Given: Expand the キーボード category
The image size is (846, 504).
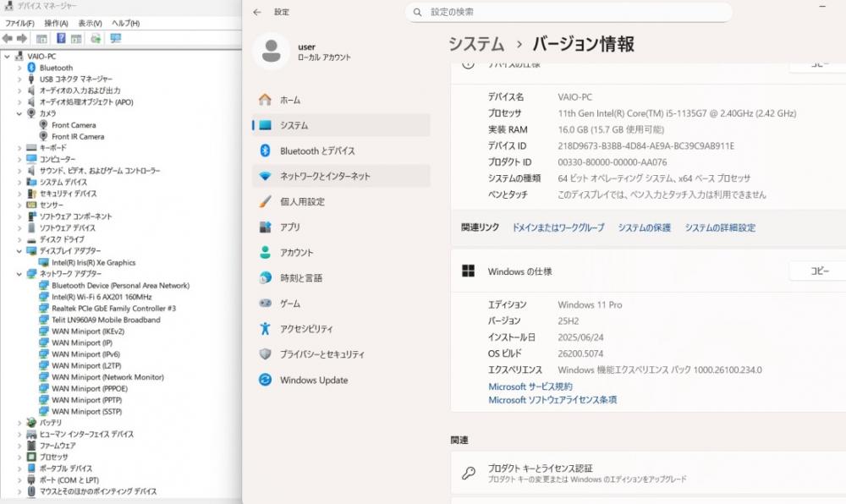Looking at the screenshot, I should [x=19, y=148].
